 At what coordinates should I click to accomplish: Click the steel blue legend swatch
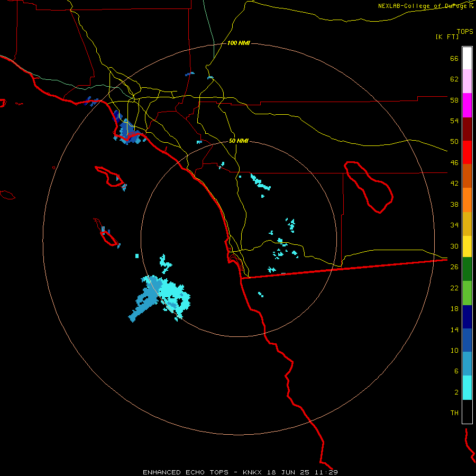click(x=467, y=364)
